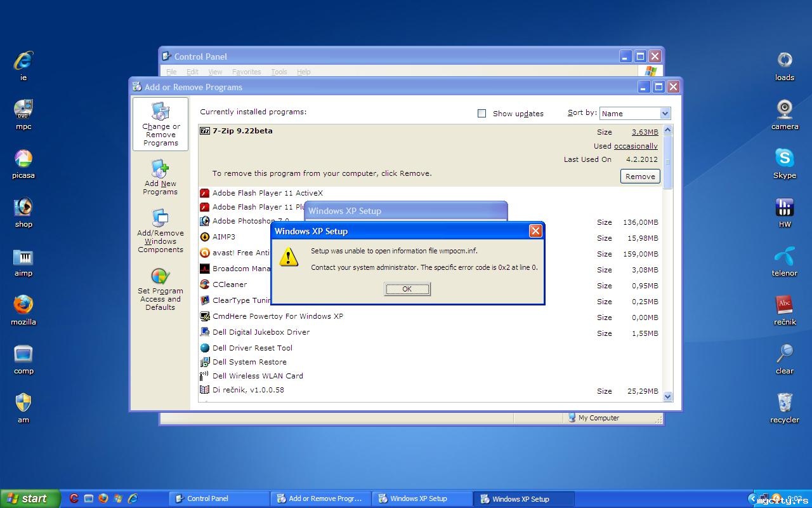Launch Internet Explorer from quick launch
This screenshot has height=508, width=812.
(x=133, y=498)
